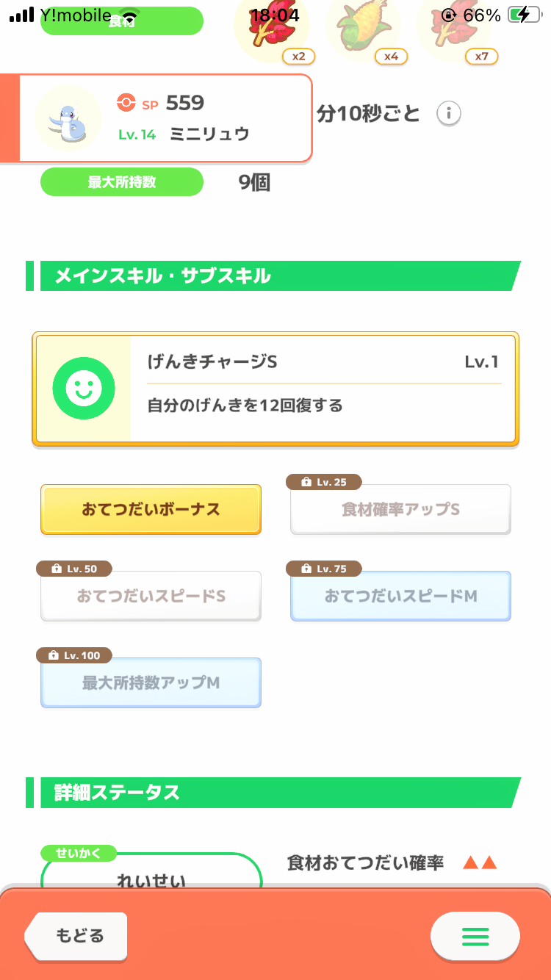Tap the info icon beside 分10秒ごと
The image size is (551, 980).
pyautogui.click(x=449, y=114)
